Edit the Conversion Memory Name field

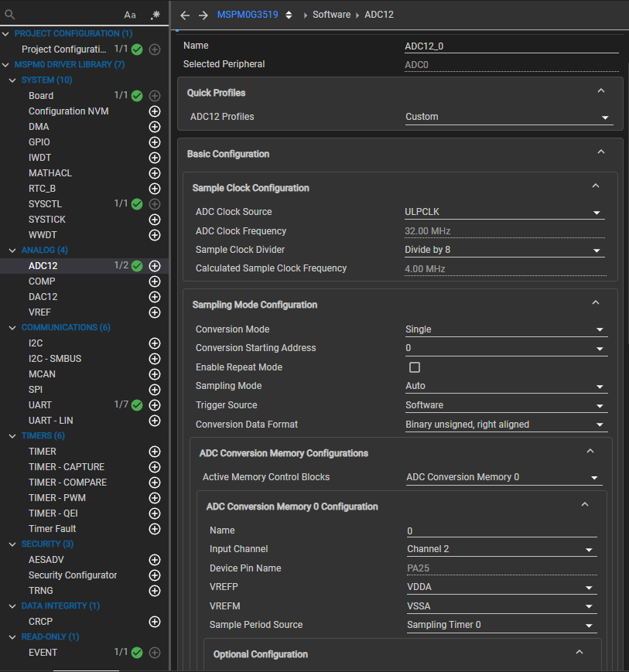[501, 531]
